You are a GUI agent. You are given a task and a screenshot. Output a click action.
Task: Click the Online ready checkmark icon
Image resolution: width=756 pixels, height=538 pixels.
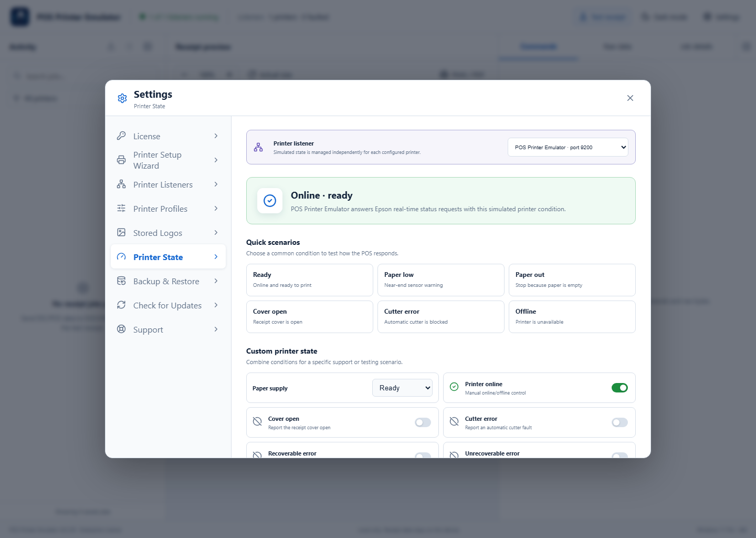click(270, 201)
